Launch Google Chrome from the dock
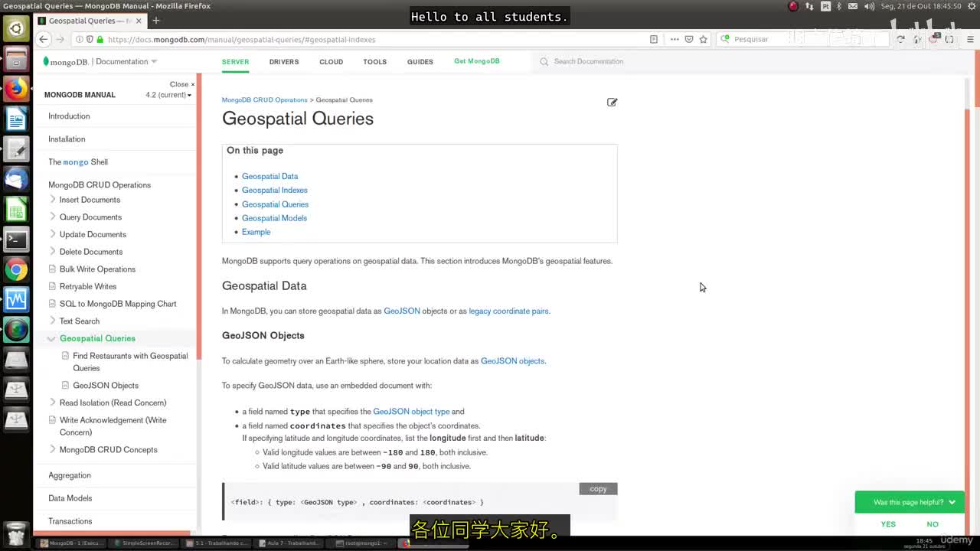 16,269
